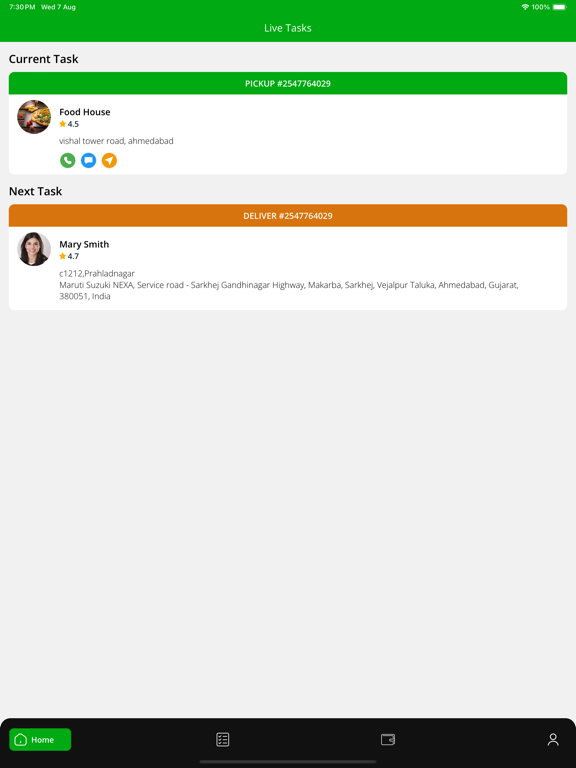The image size is (576, 768).
Task: Open the wallet tab icon
Action: tap(388, 740)
